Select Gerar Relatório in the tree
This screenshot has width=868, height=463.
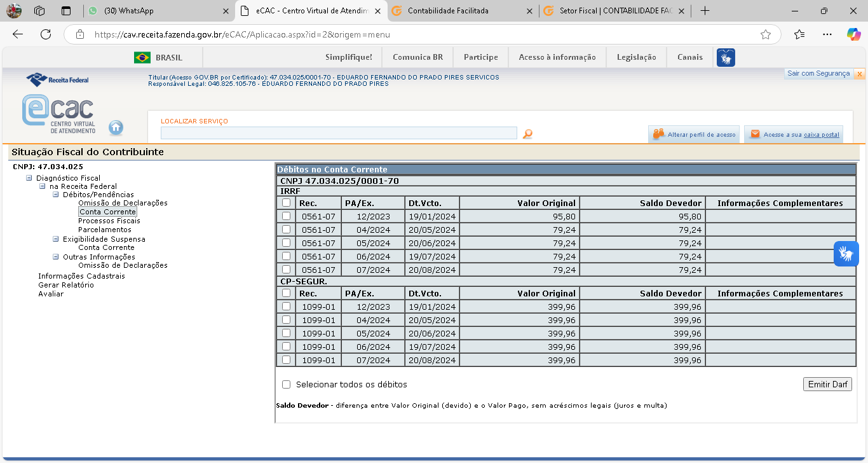(66, 285)
